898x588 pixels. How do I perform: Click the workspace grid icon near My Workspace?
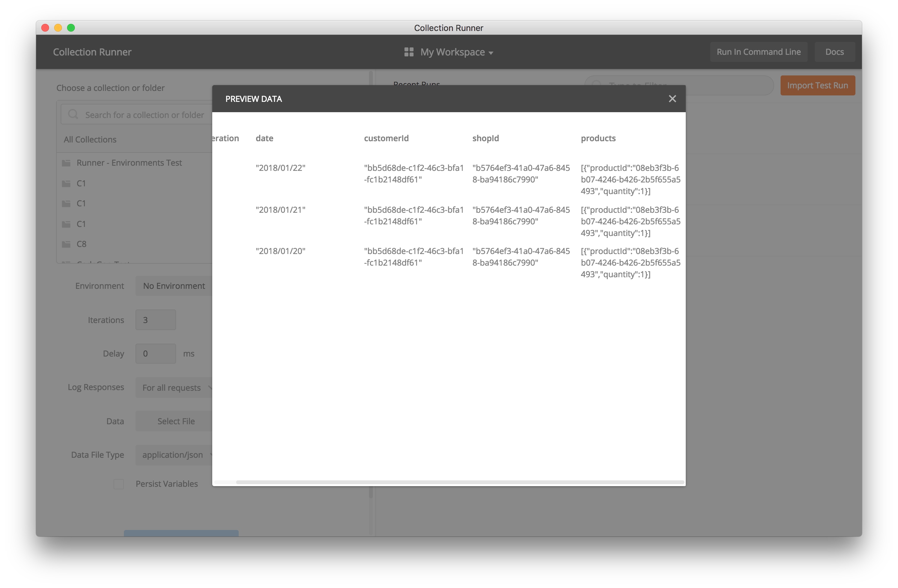click(x=409, y=52)
